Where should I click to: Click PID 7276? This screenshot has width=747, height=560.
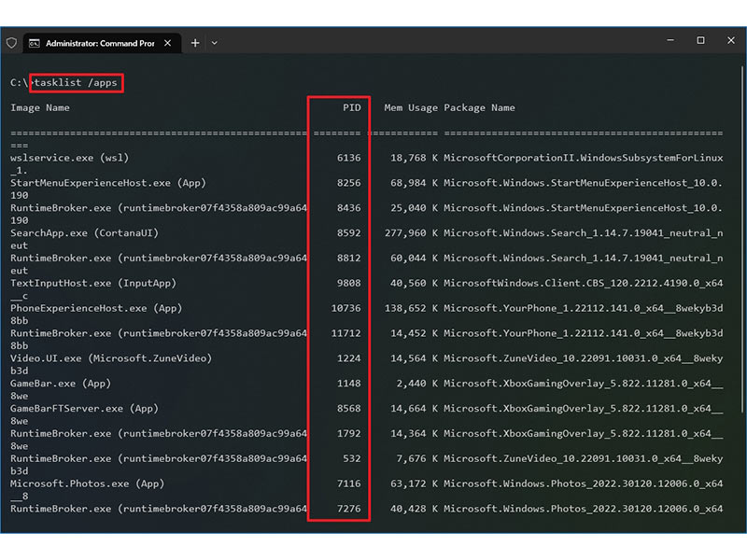pos(348,509)
